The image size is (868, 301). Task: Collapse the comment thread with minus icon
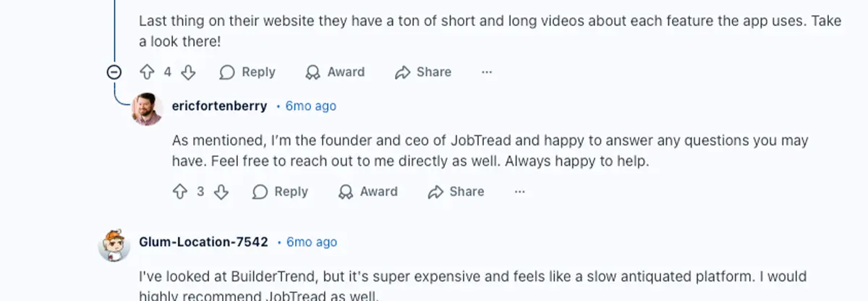114,72
